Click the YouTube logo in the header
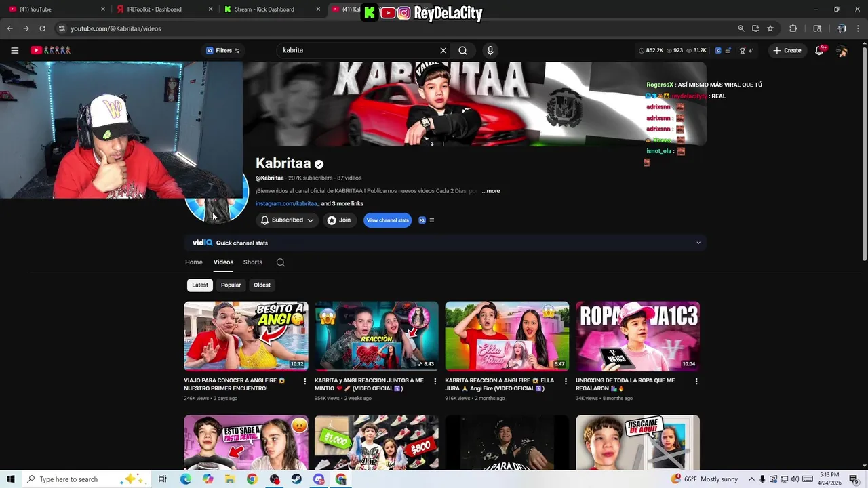Viewport: 868px width, 488px height. click(x=51, y=50)
